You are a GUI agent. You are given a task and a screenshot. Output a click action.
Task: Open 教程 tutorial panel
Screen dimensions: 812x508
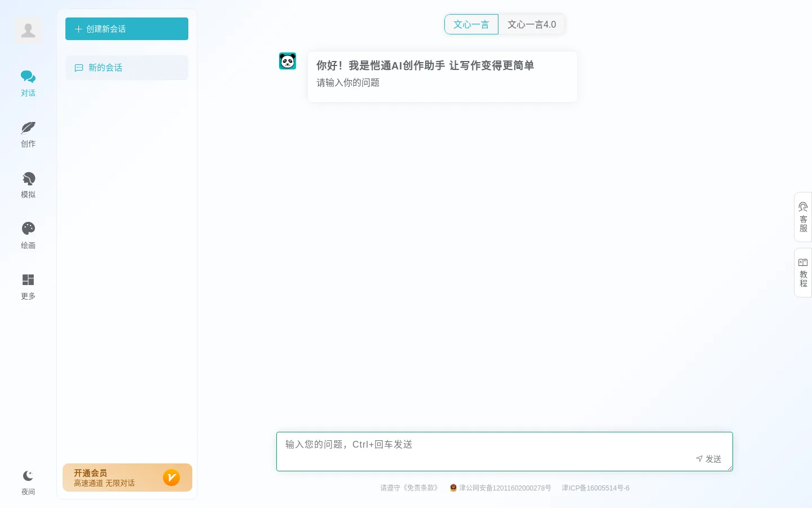pos(803,273)
